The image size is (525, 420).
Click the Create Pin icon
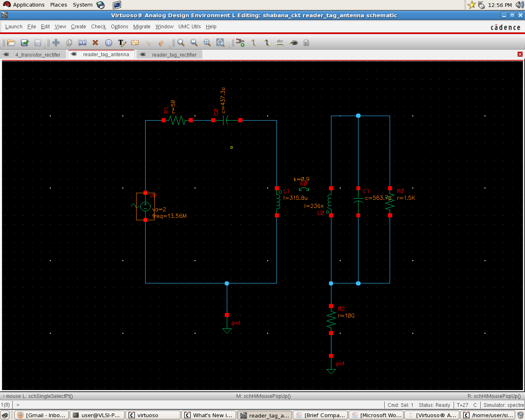(x=294, y=43)
